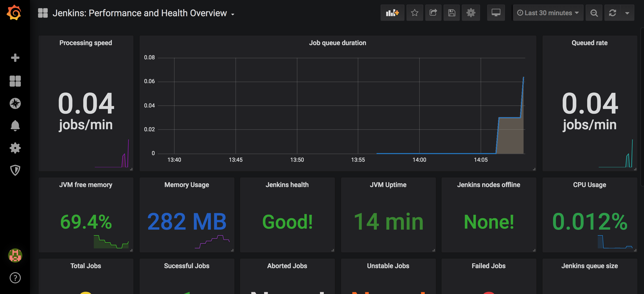Image resolution: width=644 pixels, height=294 pixels.
Task: Open the Explore compass icon
Action: click(15, 103)
